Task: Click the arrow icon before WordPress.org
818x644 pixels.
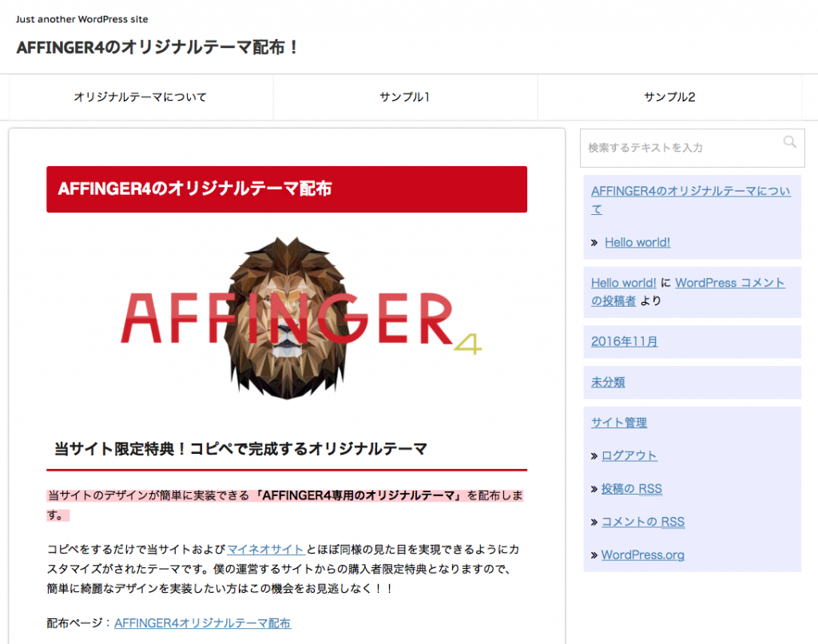Action: 594,555
